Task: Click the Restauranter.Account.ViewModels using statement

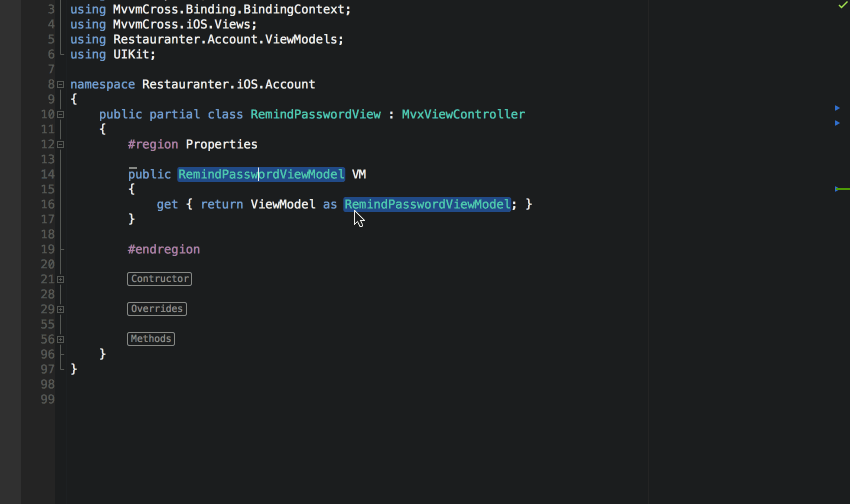Action: 207,40
